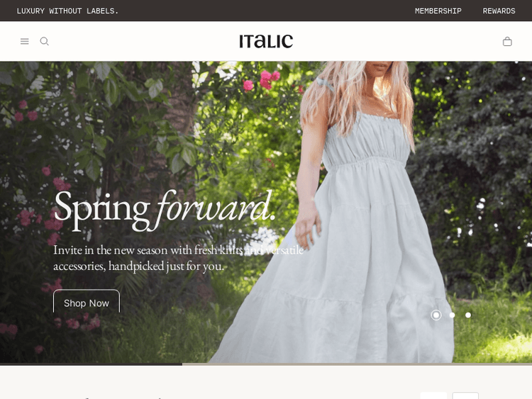Click the tan unfilled slideshow progress track
The width and height of the screenshot is (532, 399).
pos(357,364)
